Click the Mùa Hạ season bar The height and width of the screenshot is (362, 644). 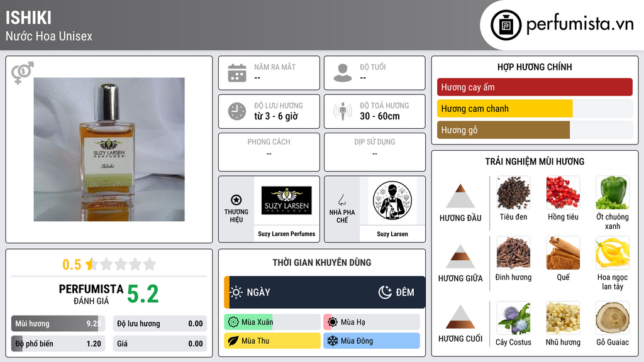(x=371, y=322)
